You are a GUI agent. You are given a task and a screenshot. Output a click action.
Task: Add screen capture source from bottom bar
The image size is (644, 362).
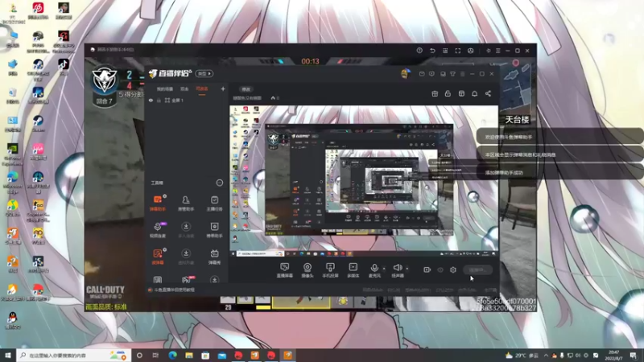pos(284,270)
